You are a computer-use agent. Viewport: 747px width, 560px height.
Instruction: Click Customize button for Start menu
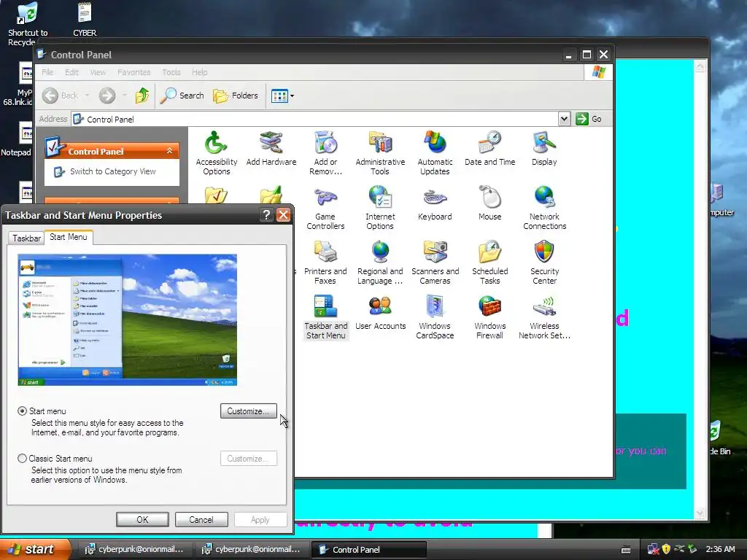point(248,411)
